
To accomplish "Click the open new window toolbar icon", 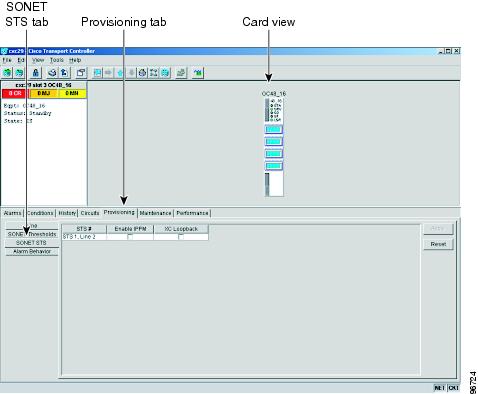I will tap(81, 73).
